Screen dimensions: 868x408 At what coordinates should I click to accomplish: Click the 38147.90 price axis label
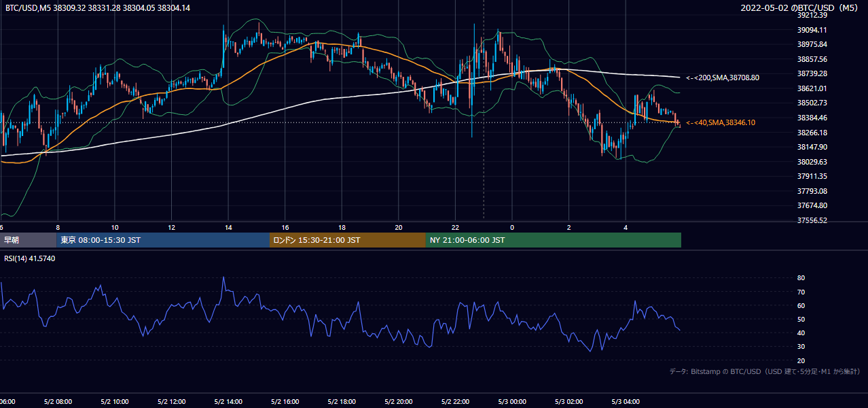pyautogui.click(x=812, y=147)
